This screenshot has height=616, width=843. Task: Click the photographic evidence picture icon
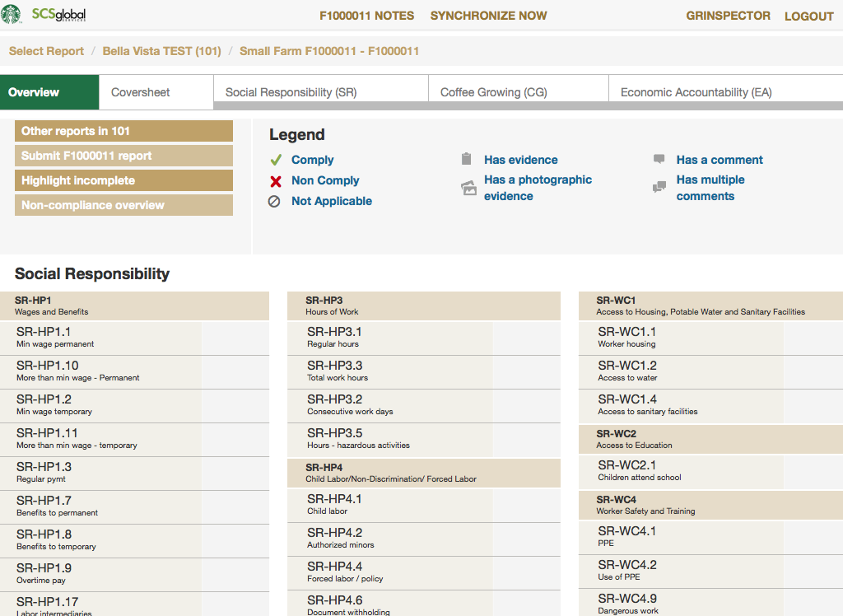pos(468,188)
